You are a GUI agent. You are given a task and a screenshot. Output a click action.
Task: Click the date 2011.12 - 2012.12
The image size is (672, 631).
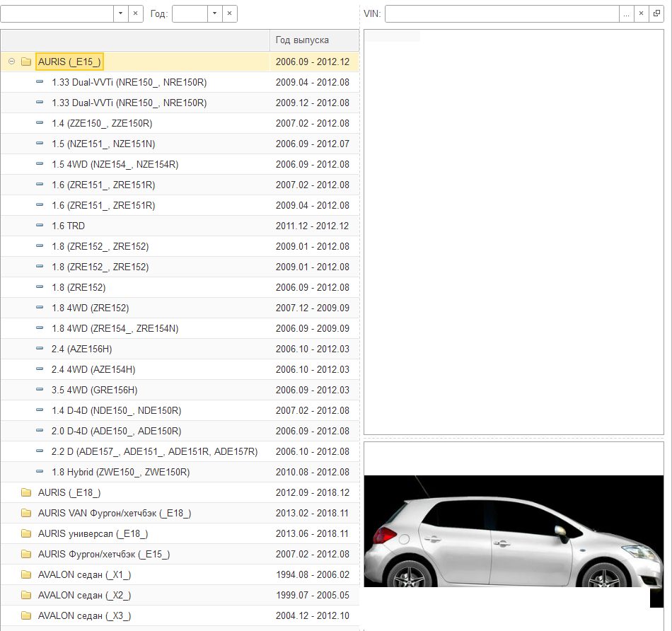coord(313,226)
